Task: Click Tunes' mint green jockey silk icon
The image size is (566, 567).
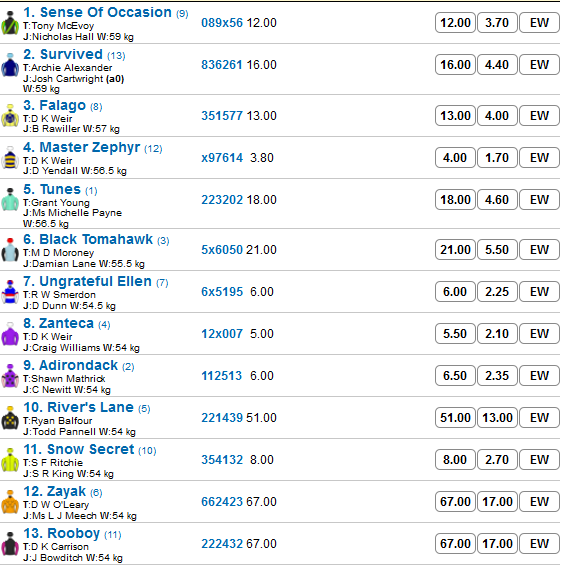Action: point(10,200)
